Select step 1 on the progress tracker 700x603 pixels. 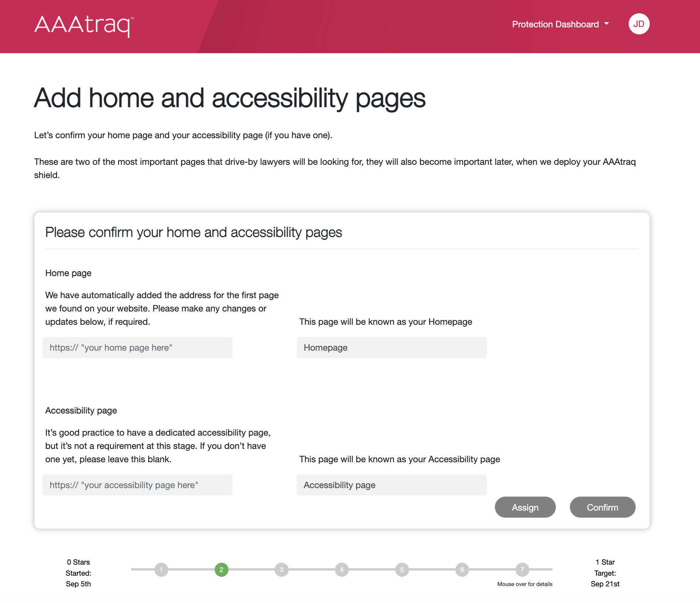tap(162, 570)
